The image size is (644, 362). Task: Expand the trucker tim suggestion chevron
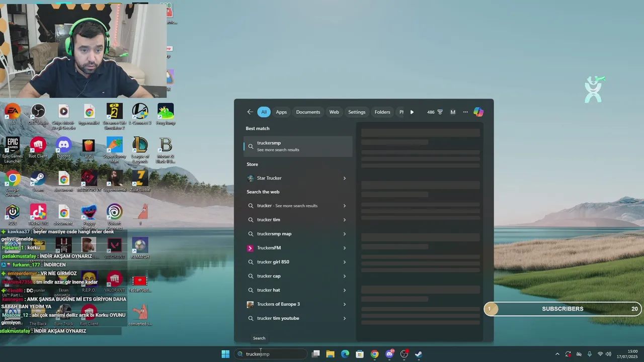pyautogui.click(x=345, y=220)
